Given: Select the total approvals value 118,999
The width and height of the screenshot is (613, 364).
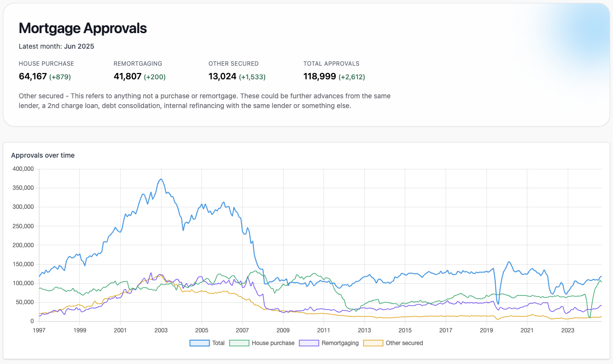Looking at the screenshot, I should pos(320,76).
